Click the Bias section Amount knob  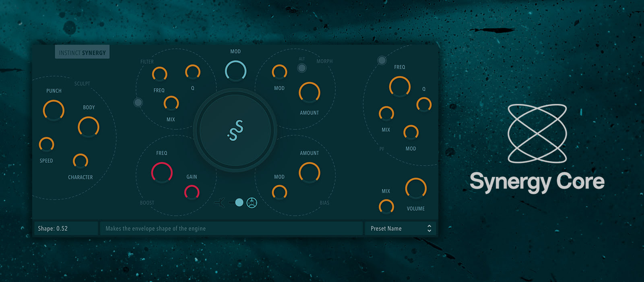click(x=310, y=172)
